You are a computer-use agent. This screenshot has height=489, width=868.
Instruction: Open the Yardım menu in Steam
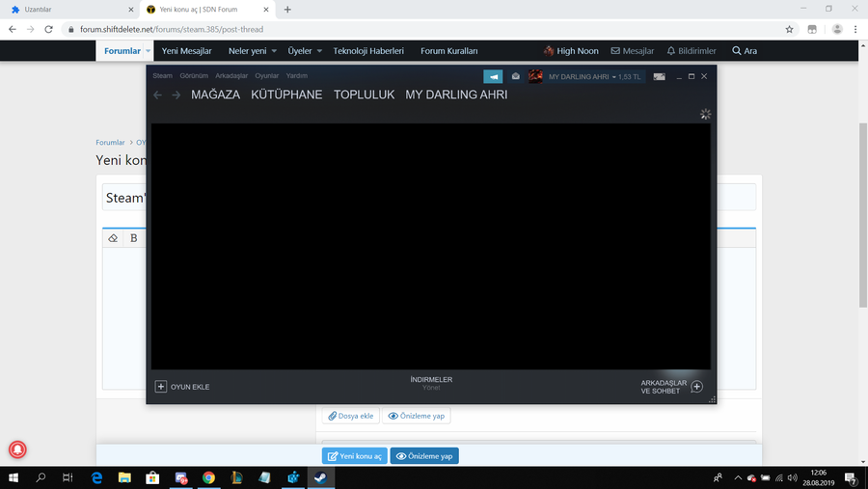point(297,76)
